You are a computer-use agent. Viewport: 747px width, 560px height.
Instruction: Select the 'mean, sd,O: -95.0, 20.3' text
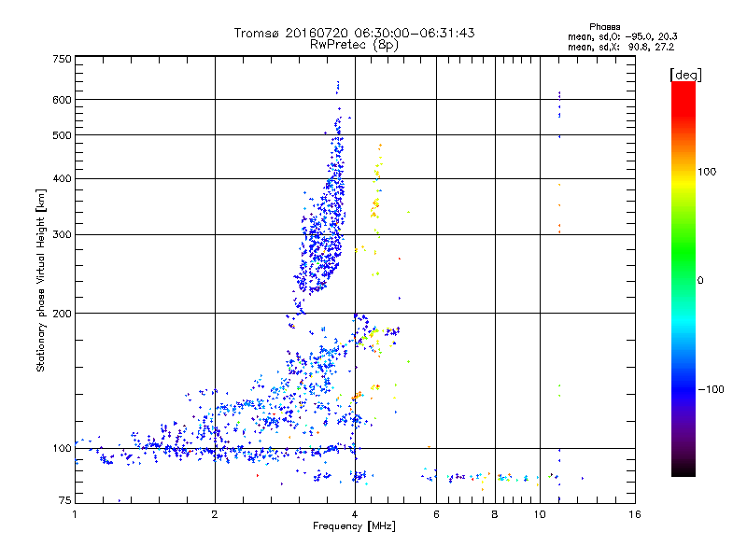[x=622, y=36]
